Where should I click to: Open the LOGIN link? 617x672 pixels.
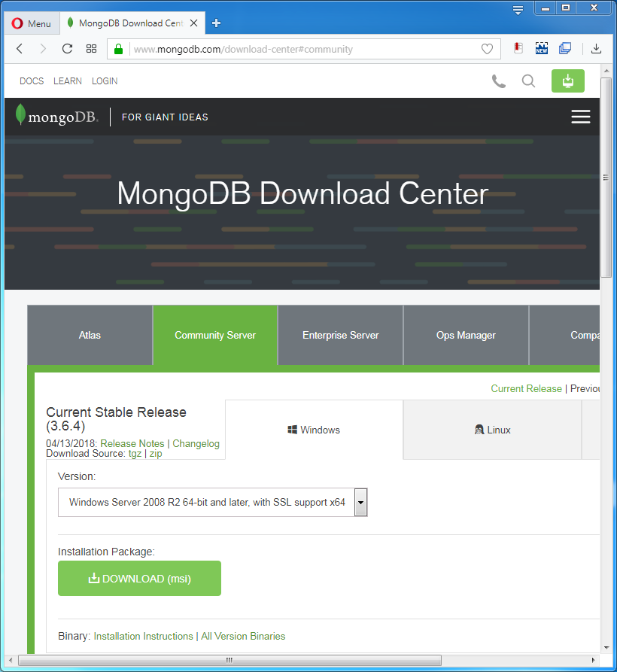pos(105,81)
